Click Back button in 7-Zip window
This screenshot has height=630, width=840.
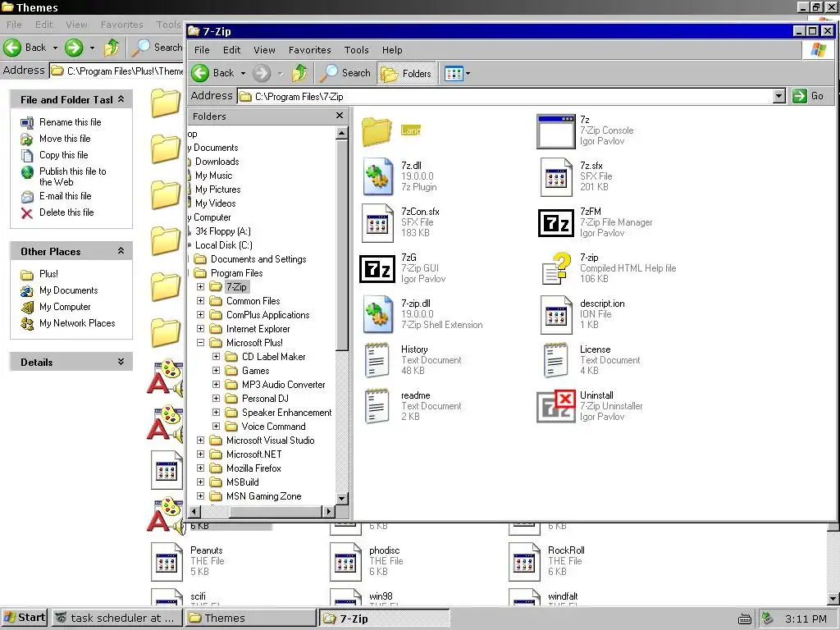pos(213,73)
